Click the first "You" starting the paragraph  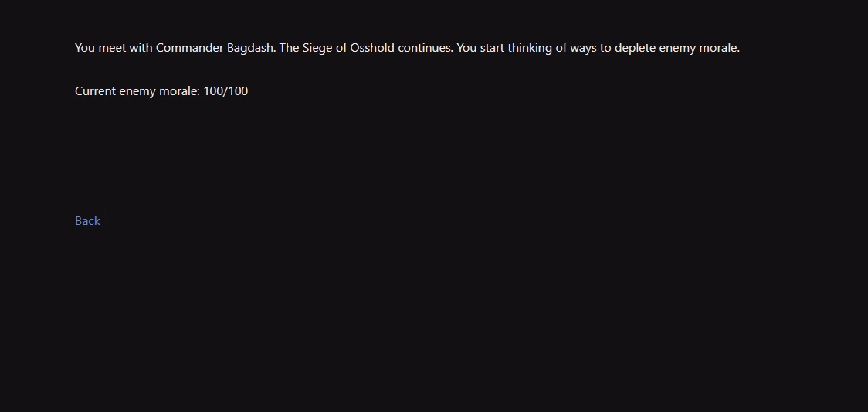coord(85,48)
